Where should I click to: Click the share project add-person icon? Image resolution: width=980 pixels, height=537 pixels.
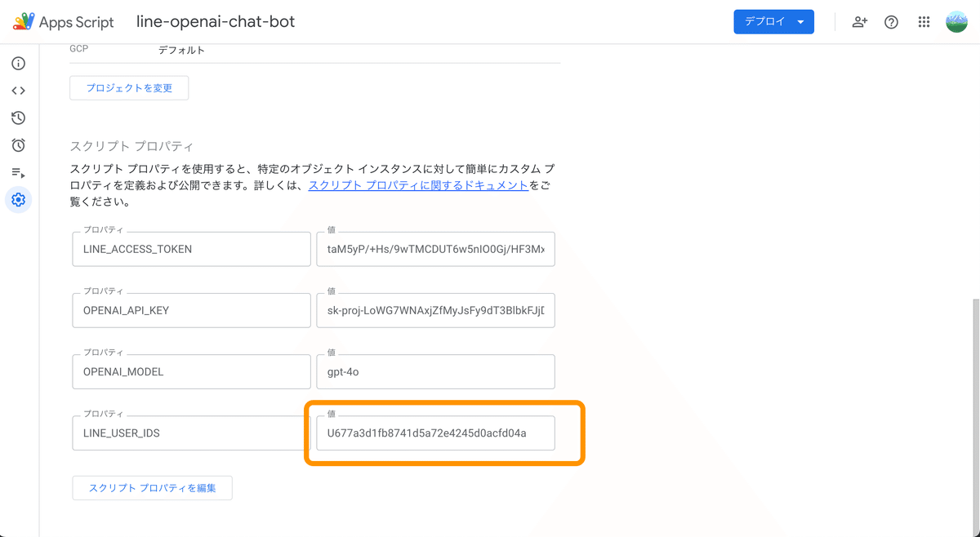(859, 22)
